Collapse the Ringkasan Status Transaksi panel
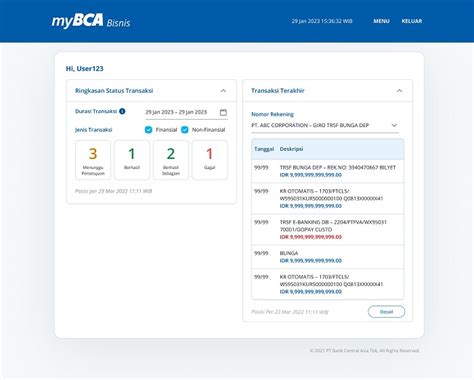The height and width of the screenshot is (380, 474). [223, 91]
